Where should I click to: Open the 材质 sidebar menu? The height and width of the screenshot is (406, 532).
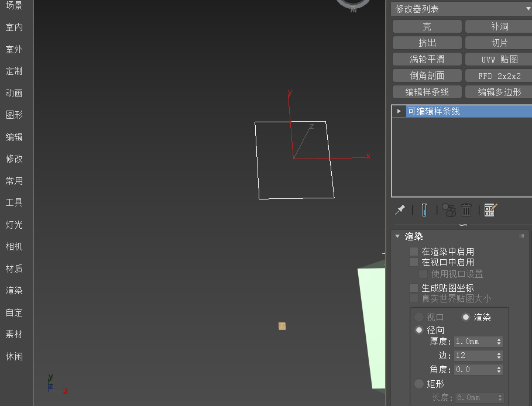14,269
